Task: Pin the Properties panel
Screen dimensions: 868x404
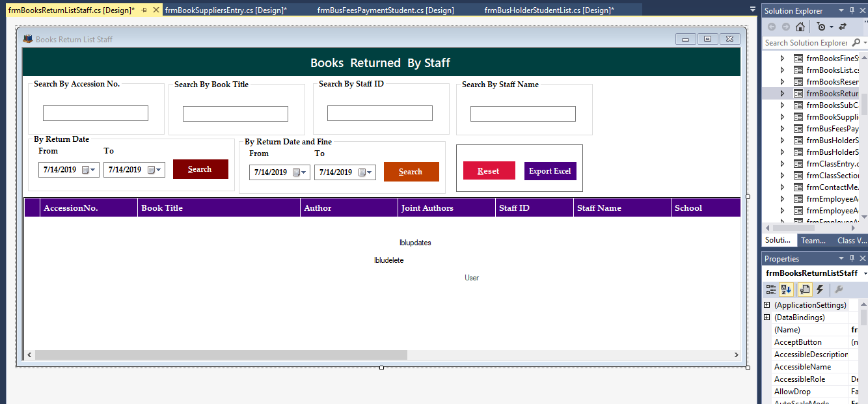Action: pyautogui.click(x=852, y=258)
